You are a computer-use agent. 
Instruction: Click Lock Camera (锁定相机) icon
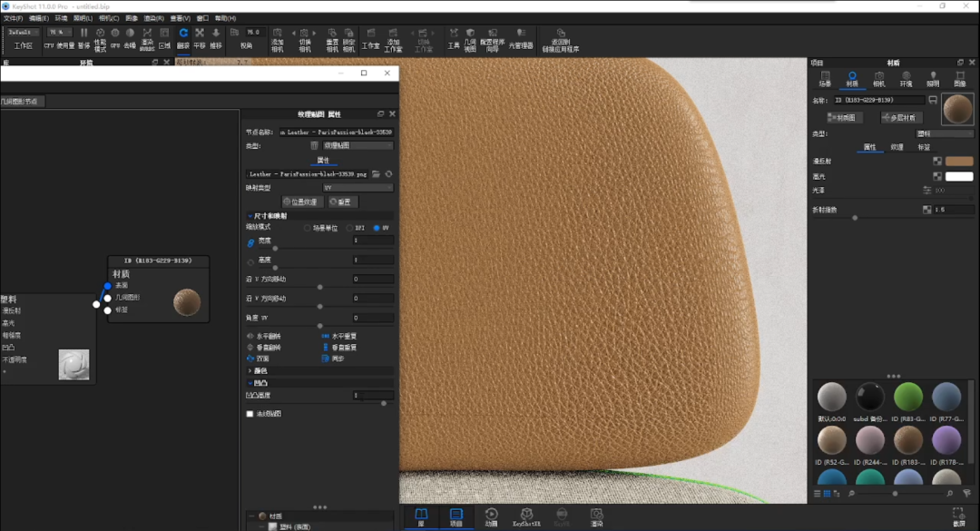[348, 39]
